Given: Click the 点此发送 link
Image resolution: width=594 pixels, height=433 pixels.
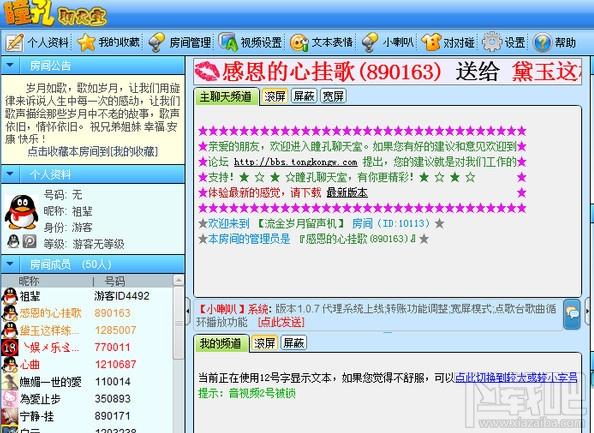Looking at the screenshot, I should click(x=281, y=322).
